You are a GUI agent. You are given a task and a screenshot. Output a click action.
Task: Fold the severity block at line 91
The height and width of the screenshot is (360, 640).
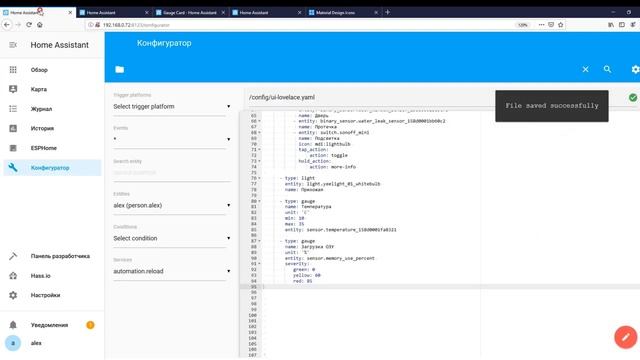259,264
